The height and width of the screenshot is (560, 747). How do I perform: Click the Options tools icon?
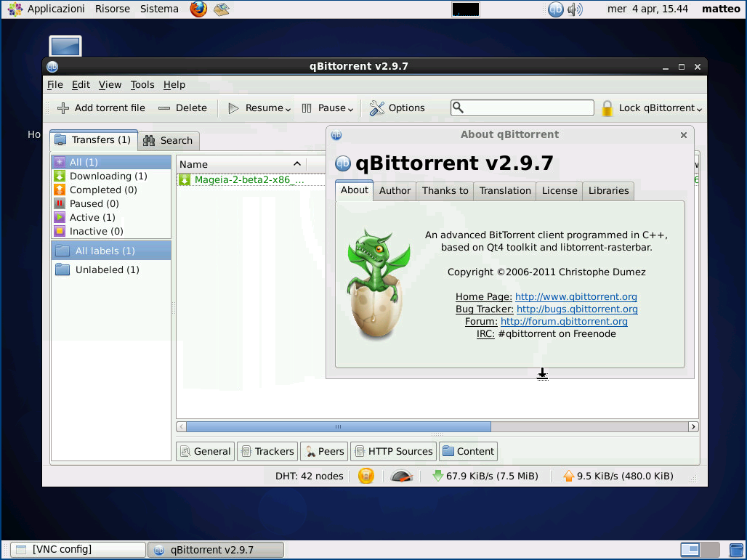[376, 108]
